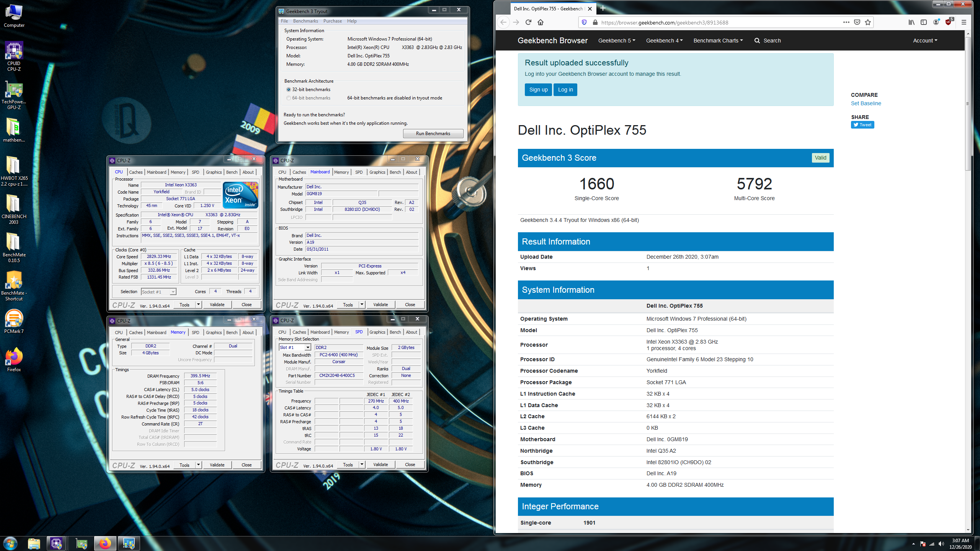Screen dimensions: 980x551
Task: Click the browser page vertical scrollbar
Action: [x=968, y=103]
